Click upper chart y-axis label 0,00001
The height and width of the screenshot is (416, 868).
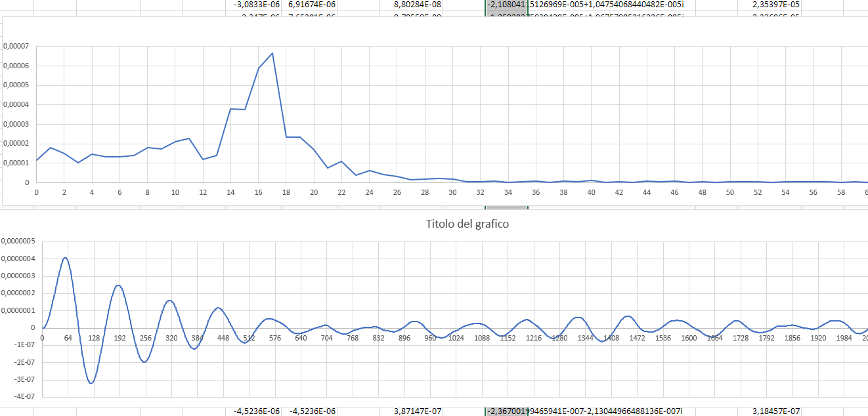(16, 163)
